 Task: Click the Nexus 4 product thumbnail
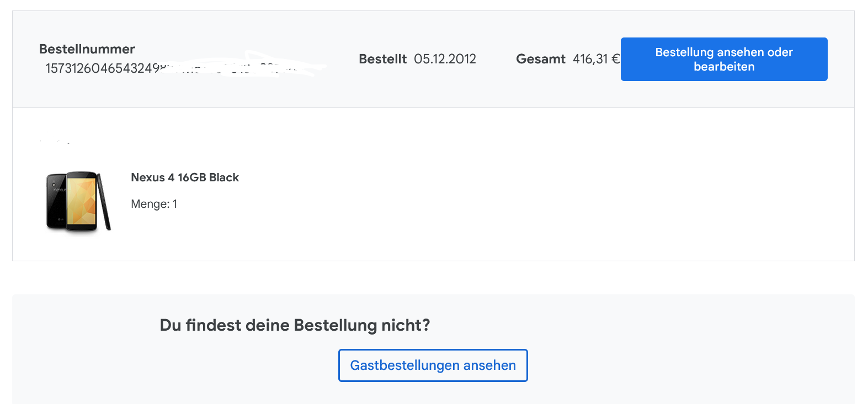78,201
